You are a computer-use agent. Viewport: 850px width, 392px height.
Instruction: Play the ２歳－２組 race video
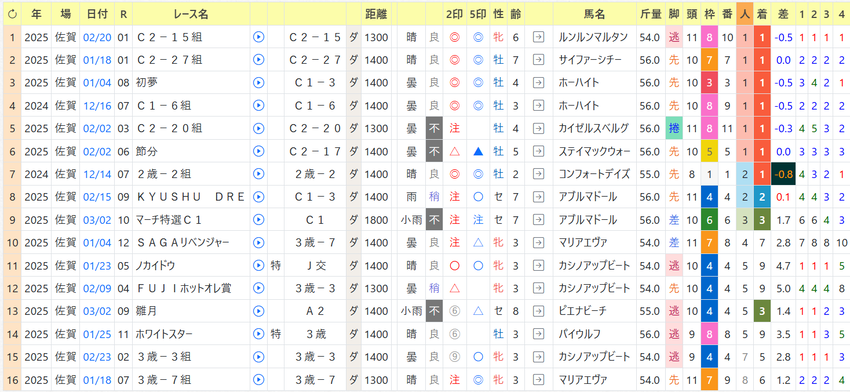click(x=259, y=174)
